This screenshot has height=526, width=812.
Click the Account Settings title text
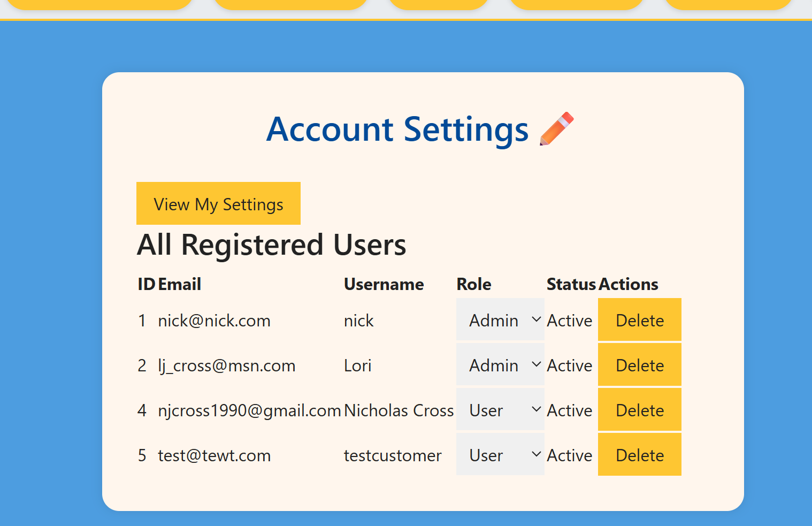point(397,129)
